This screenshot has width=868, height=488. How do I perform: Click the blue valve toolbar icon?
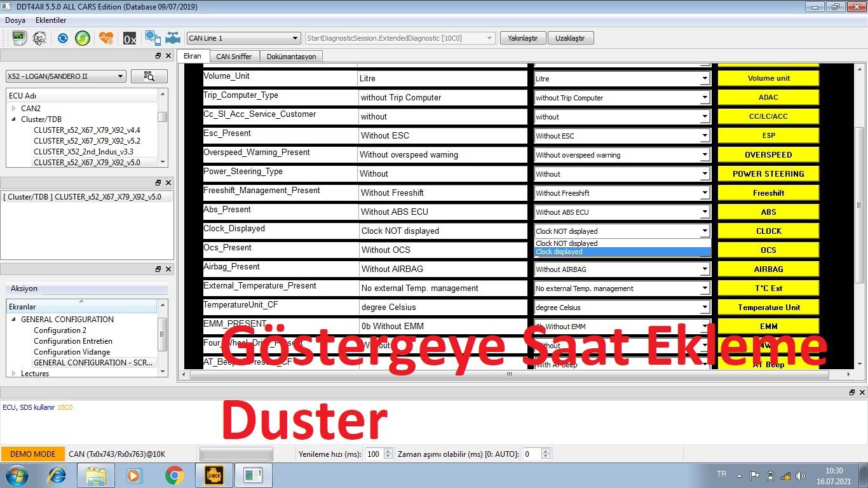click(173, 38)
